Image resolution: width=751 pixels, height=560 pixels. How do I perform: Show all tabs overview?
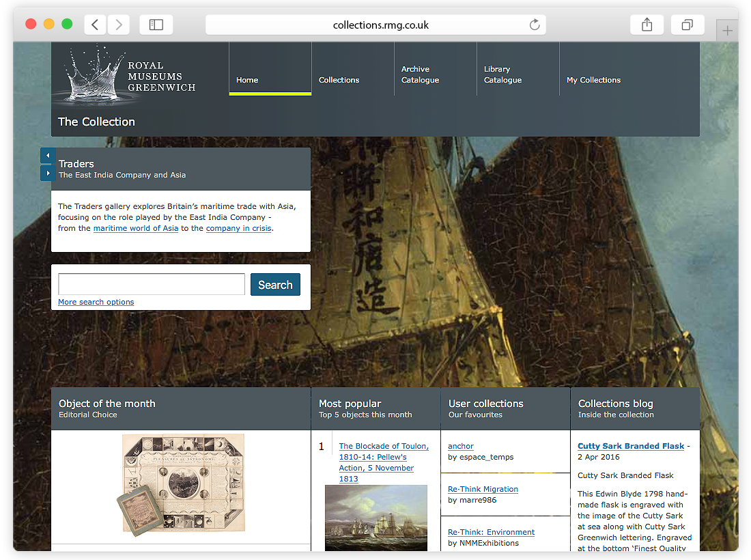pos(688,25)
